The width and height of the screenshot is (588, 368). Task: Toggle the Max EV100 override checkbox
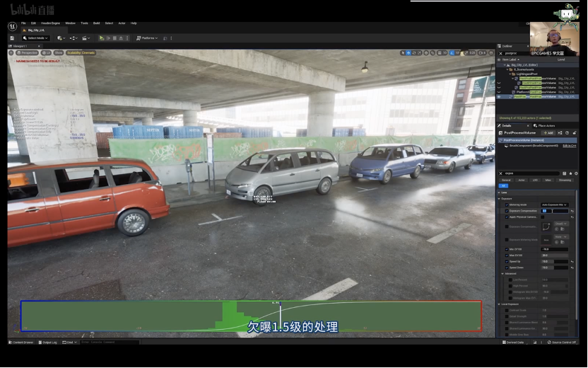point(507,255)
